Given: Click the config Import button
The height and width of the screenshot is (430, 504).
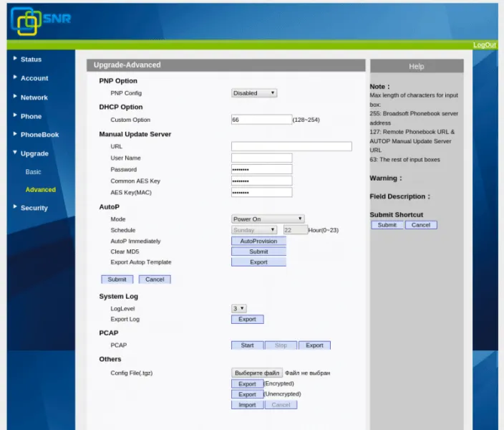Looking at the screenshot, I should pyautogui.click(x=247, y=405).
